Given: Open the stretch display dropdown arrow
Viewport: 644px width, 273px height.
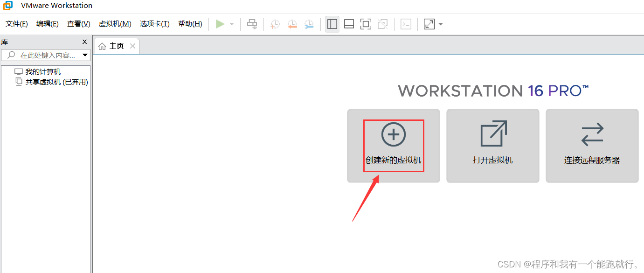Looking at the screenshot, I should click(x=441, y=24).
